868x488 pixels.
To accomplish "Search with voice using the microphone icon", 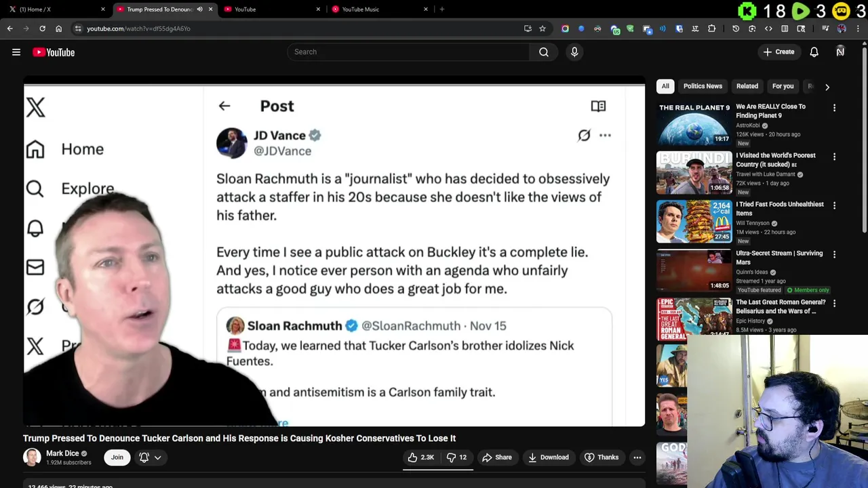I will [574, 52].
